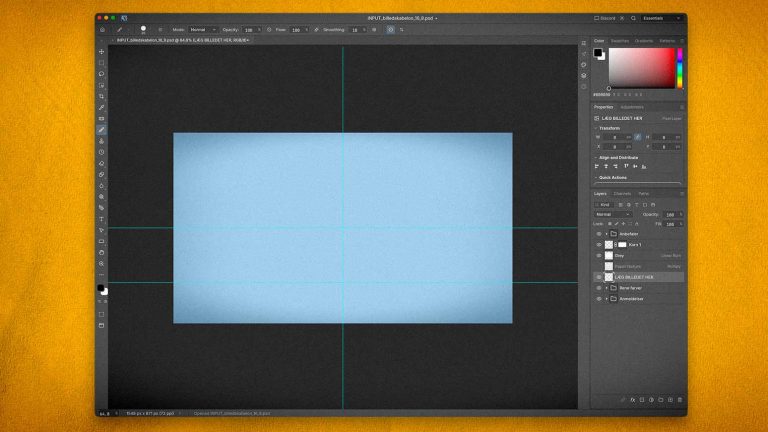
Task: Select the Path Selection tool
Action: [101, 230]
